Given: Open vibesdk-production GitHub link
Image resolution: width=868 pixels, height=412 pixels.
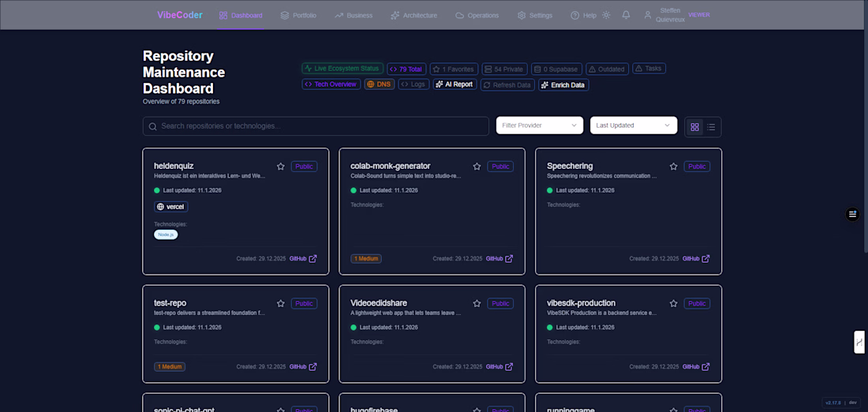Looking at the screenshot, I should click(696, 366).
